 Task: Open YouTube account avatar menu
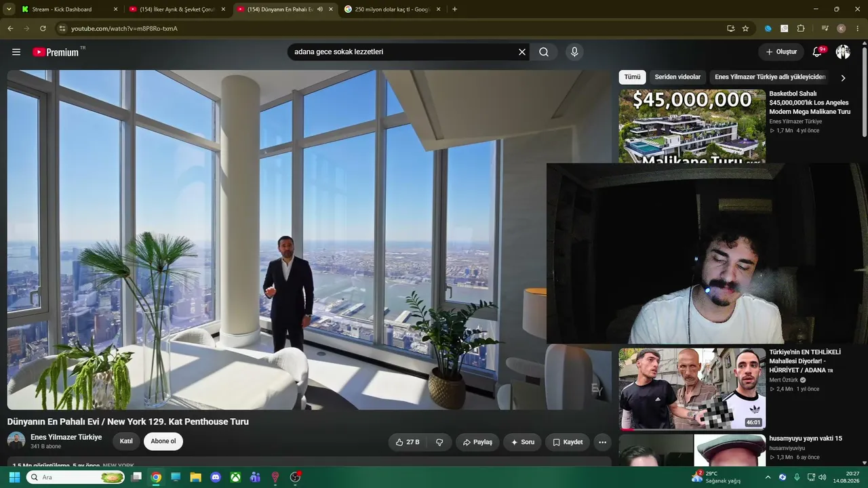click(843, 52)
